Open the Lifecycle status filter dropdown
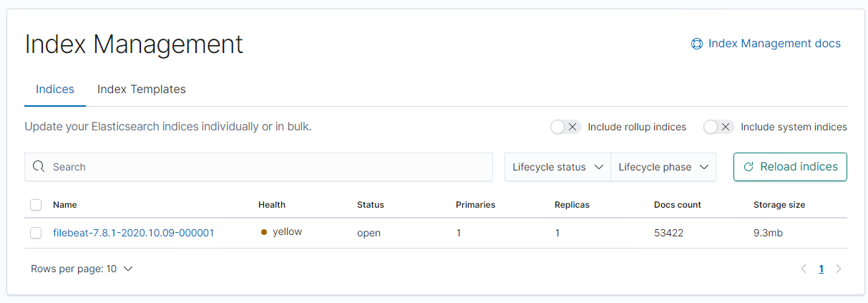Viewport: 868px width, 303px height. tap(557, 167)
